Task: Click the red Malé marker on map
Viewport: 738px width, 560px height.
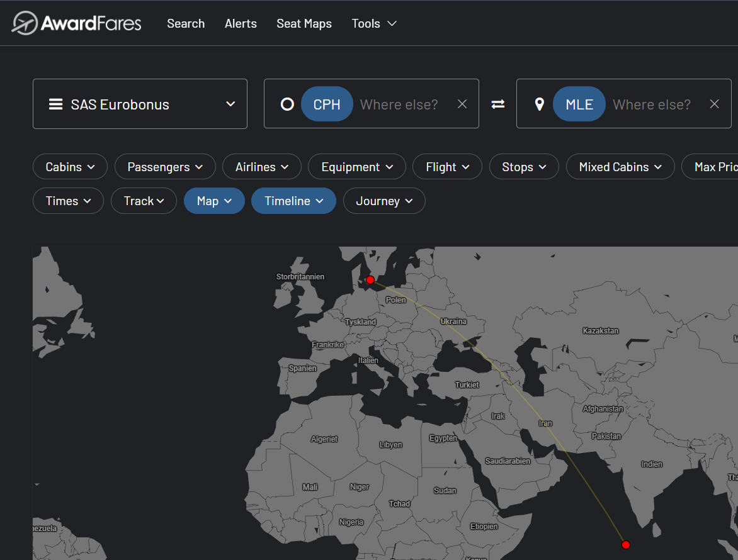Action: pos(625,545)
